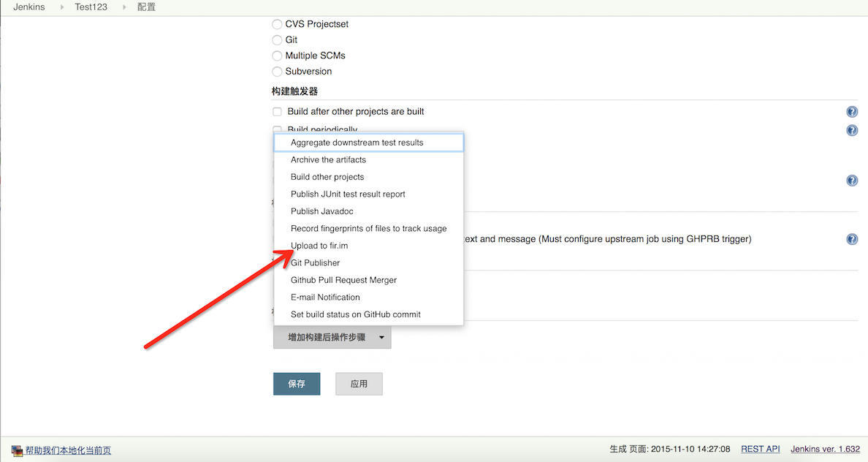The height and width of the screenshot is (462, 868).
Task: Choose Publish JUnit test result report
Action: [x=369, y=194]
